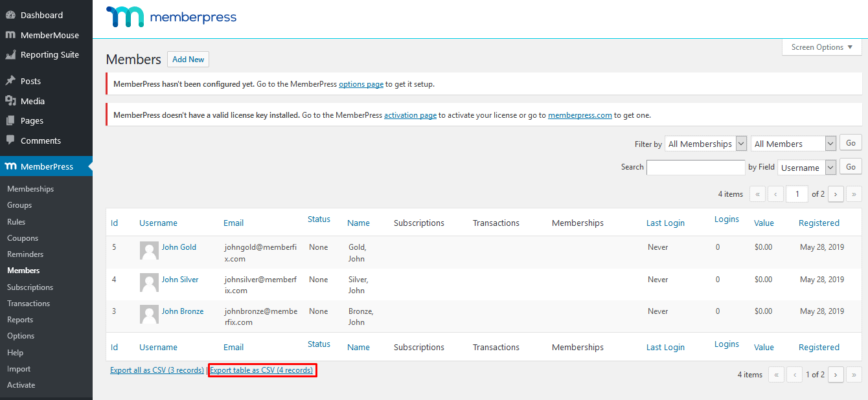Click the Add New member button
The width and height of the screenshot is (868, 400).
point(188,60)
